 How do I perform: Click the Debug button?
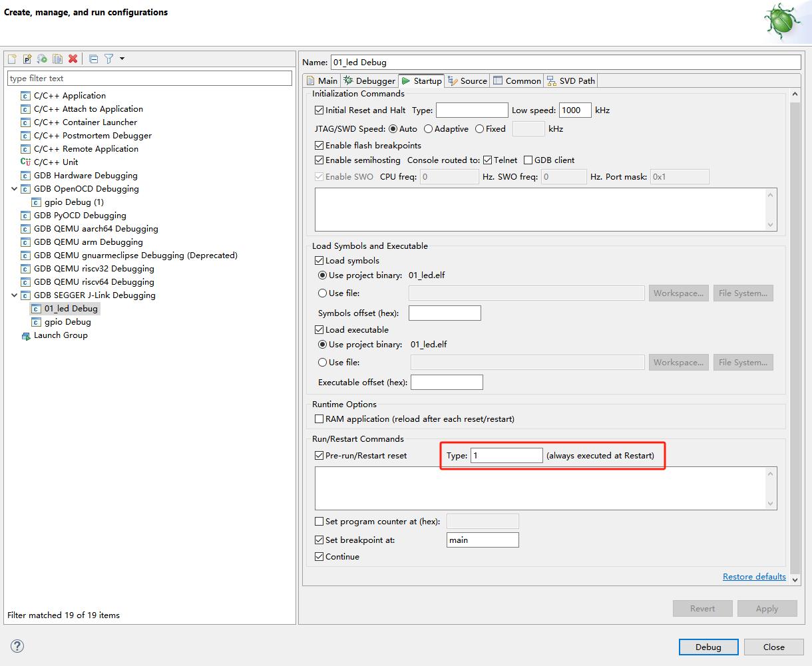[708, 647]
